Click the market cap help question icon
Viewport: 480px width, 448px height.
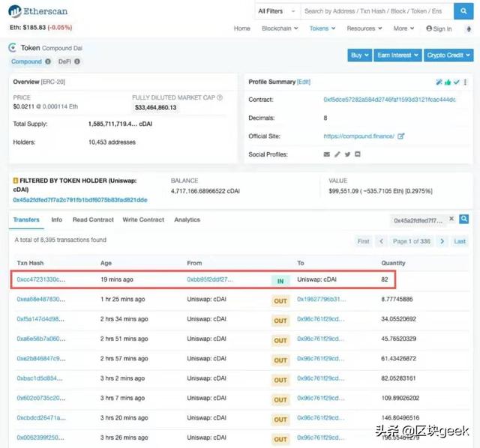[x=220, y=97]
